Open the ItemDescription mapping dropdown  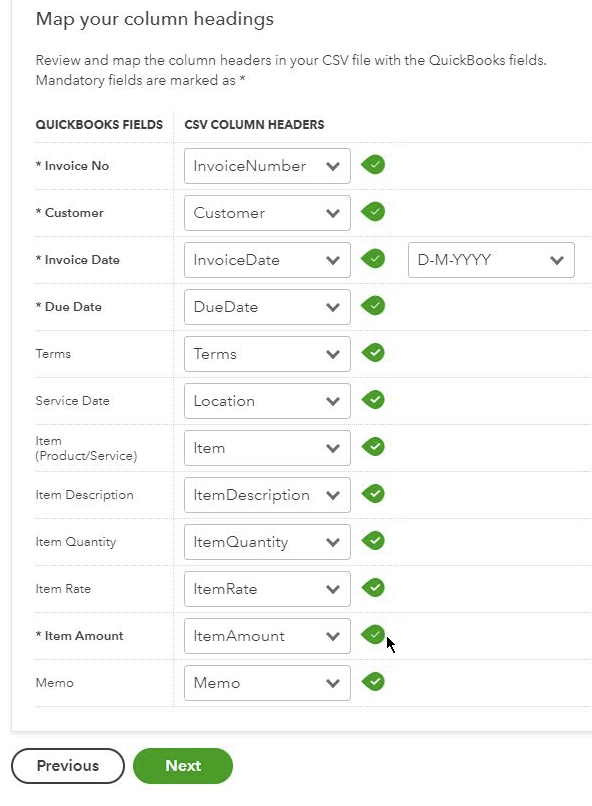point(267,495)
